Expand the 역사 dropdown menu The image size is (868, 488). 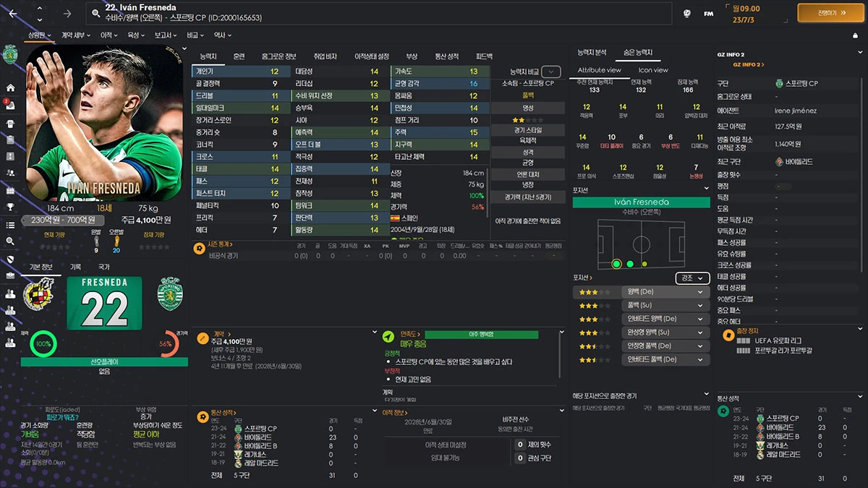(x=224, y=35)
